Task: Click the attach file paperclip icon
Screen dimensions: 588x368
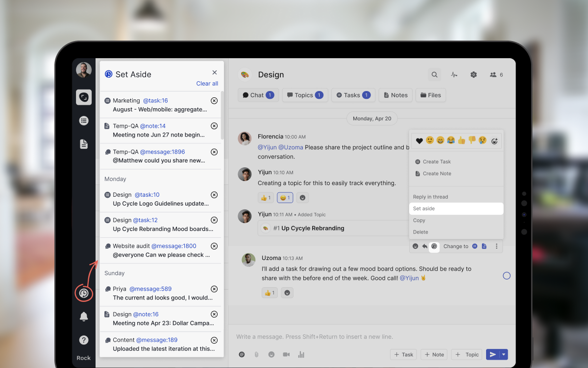Action: [256, 354]
